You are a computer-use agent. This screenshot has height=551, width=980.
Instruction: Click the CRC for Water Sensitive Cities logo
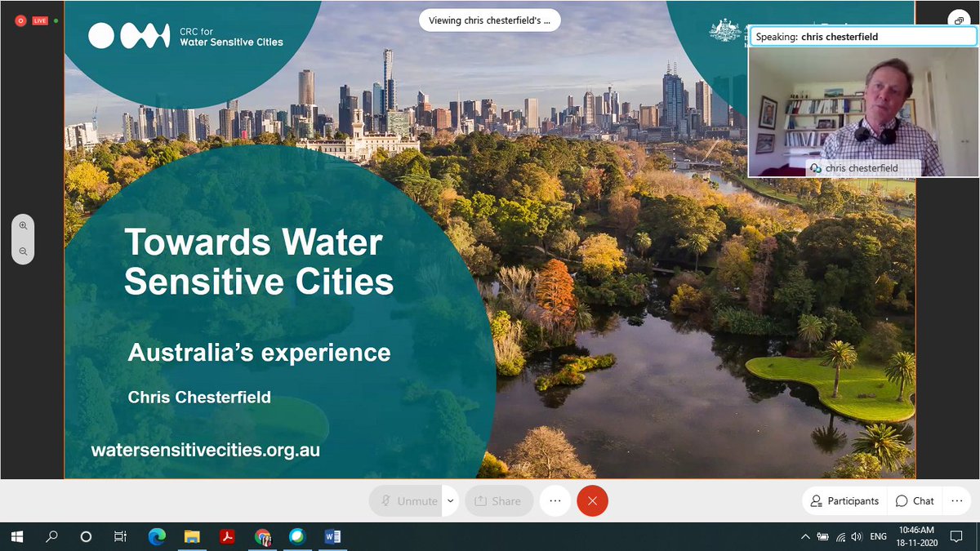pos(185,35)
